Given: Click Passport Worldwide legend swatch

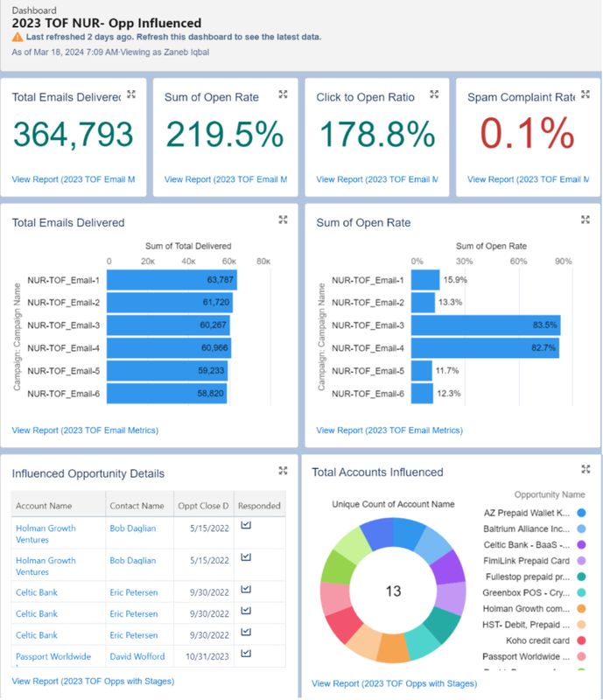Looking at the screenshot, I should (581, 657).
